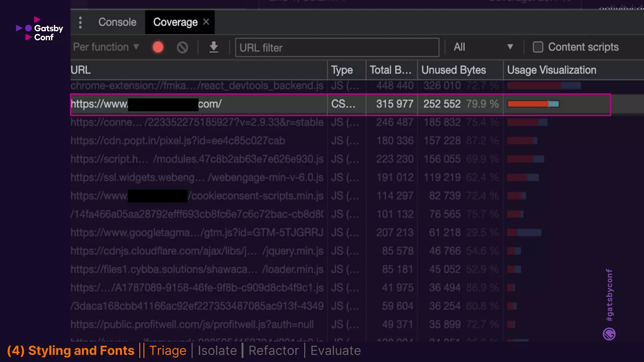Toggle the Content scripts checkbox

tap(538, 47)
